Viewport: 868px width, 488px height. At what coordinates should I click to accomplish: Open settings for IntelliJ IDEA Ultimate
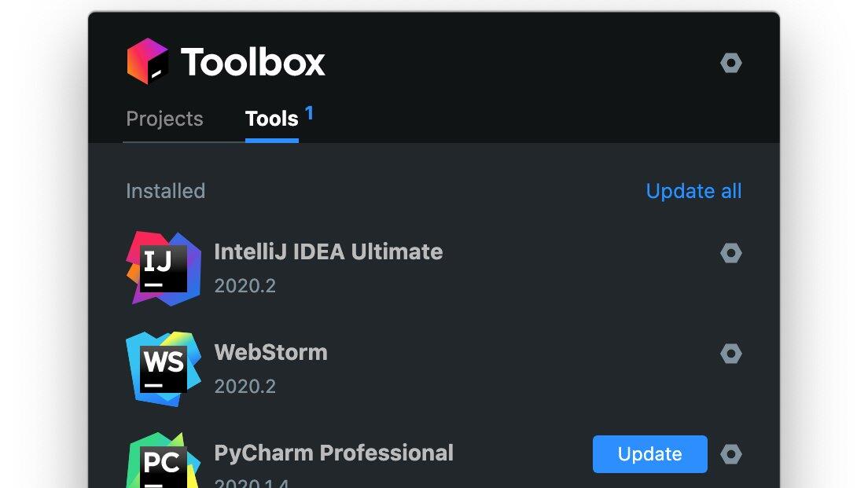[x=731, y=253]
